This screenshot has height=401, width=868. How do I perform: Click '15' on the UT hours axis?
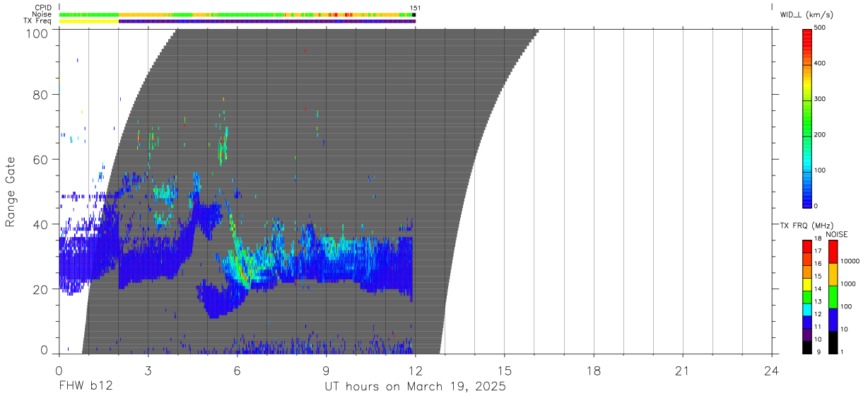(505, 370)
